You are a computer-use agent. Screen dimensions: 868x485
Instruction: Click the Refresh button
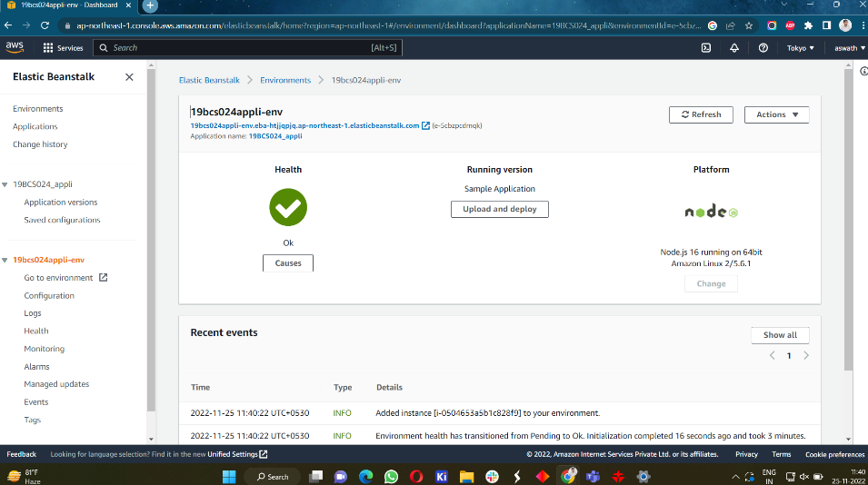[x=701, y=114]
